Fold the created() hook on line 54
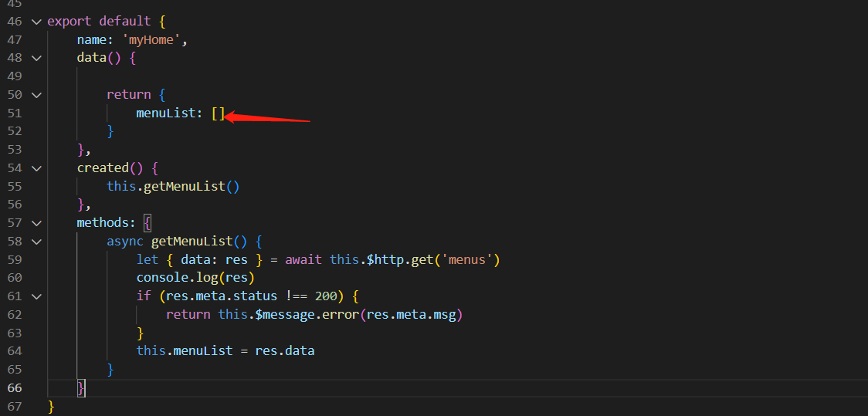 pos(36,167)
